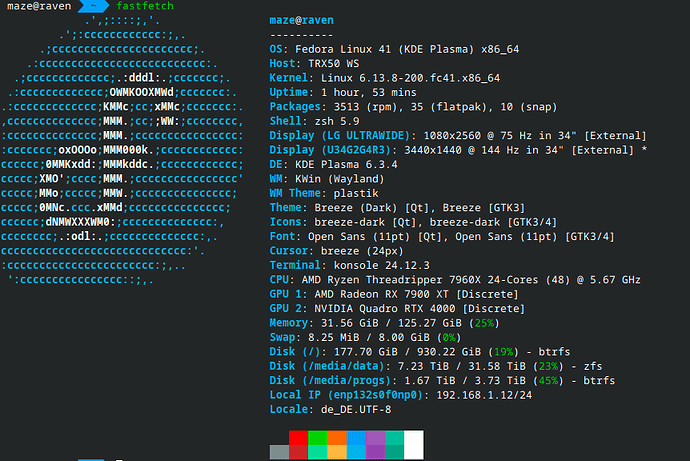Select the green 23% zfs disk percentage
This screenshot has height=461, width=690.
[548, 366]
